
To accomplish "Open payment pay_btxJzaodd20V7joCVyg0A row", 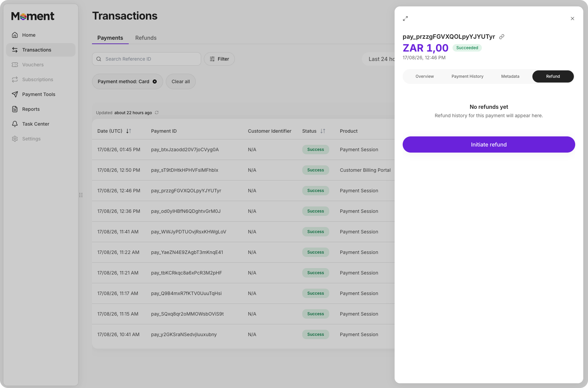I will (243, 150).
